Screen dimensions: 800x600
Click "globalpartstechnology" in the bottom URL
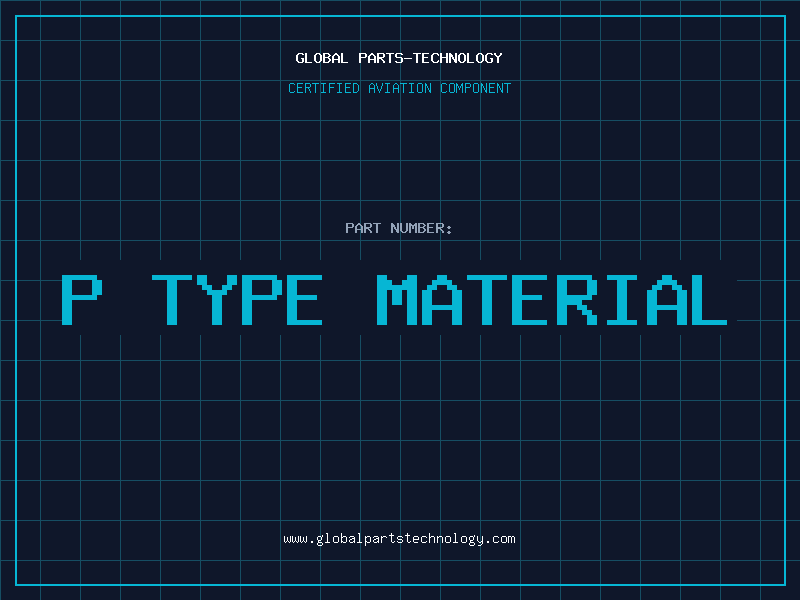[400, 539]
